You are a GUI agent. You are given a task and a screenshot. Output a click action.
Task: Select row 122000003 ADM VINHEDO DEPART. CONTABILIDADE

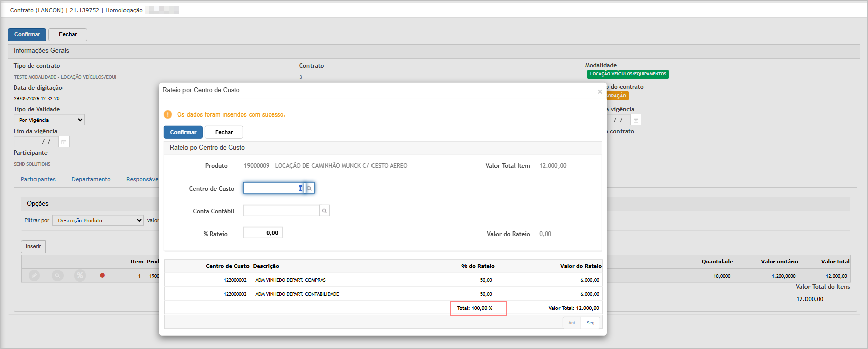pyautogui.click(x=383, y=294)
